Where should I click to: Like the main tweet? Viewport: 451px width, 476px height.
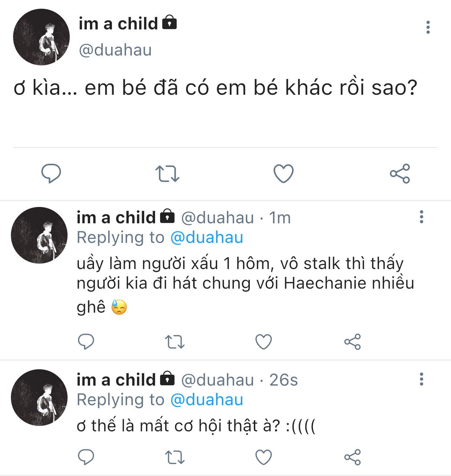[283, 174]
